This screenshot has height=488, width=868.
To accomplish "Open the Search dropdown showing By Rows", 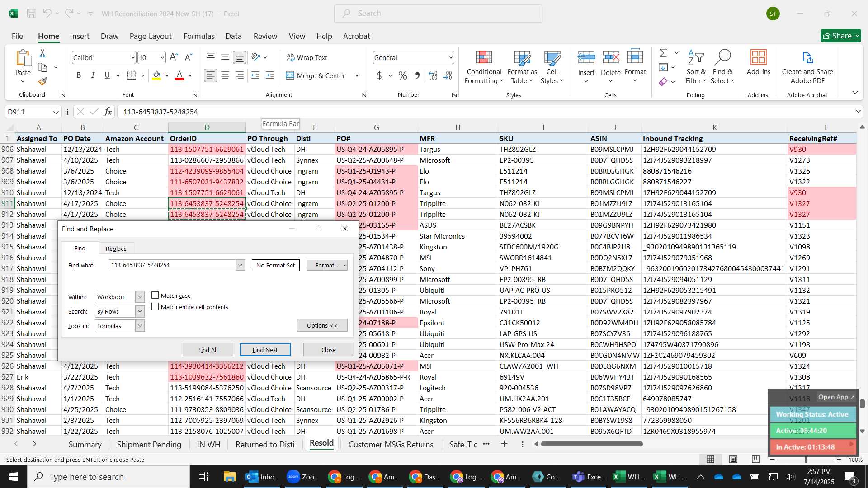I will coord(140,311).
